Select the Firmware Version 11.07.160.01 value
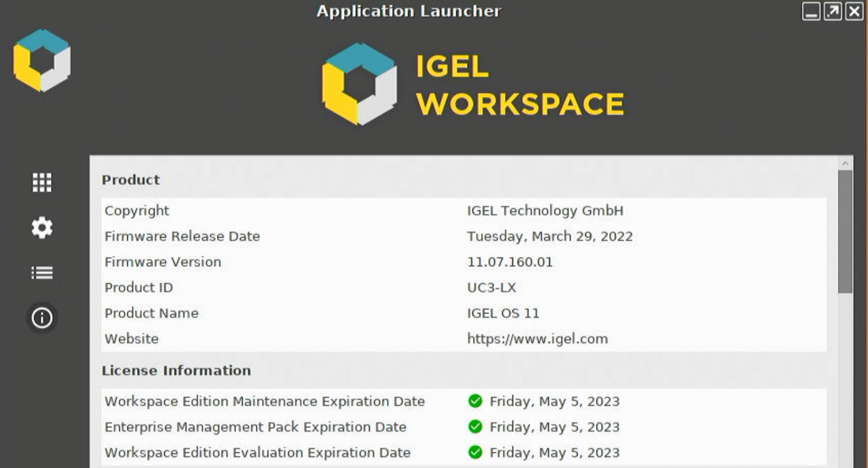 click(x=510, y=262)
